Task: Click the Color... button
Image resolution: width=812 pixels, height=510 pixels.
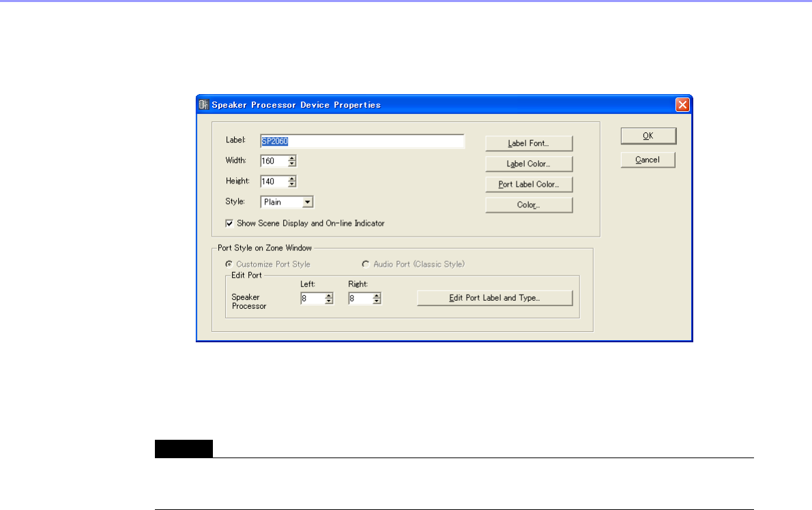Action: click(x=529, y=205)
